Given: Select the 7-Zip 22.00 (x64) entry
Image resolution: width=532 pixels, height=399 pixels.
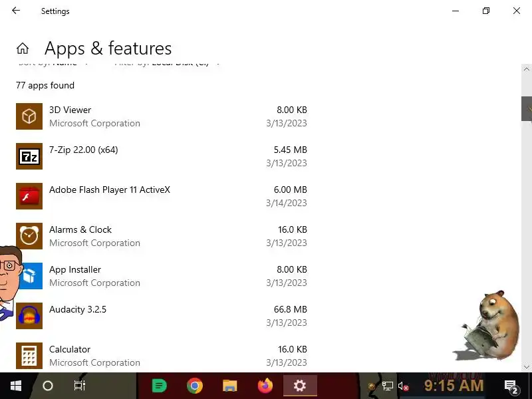Looking at the screenshot, I should click(84, 150).
